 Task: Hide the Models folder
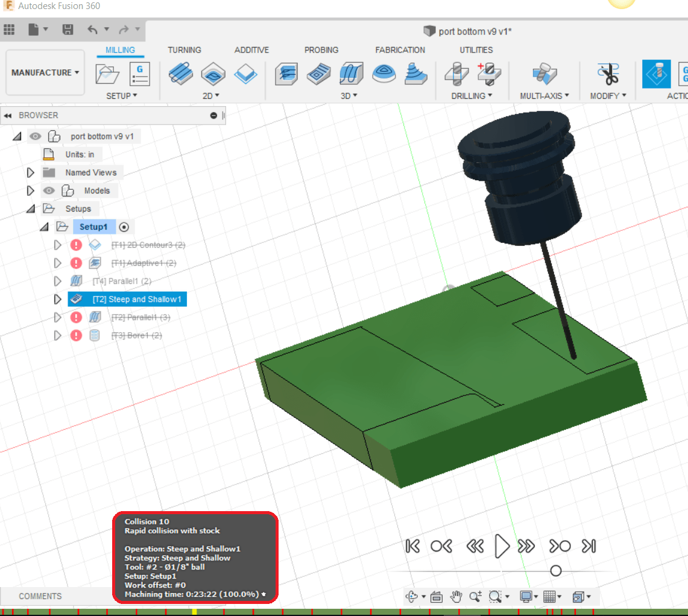[49, 190]
